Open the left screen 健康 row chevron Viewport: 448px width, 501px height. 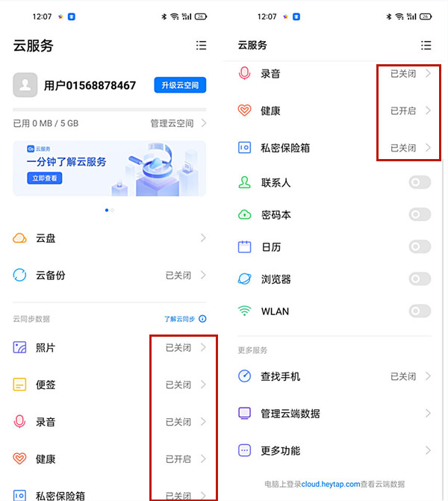pyautogui.click(x=203, y=458)
